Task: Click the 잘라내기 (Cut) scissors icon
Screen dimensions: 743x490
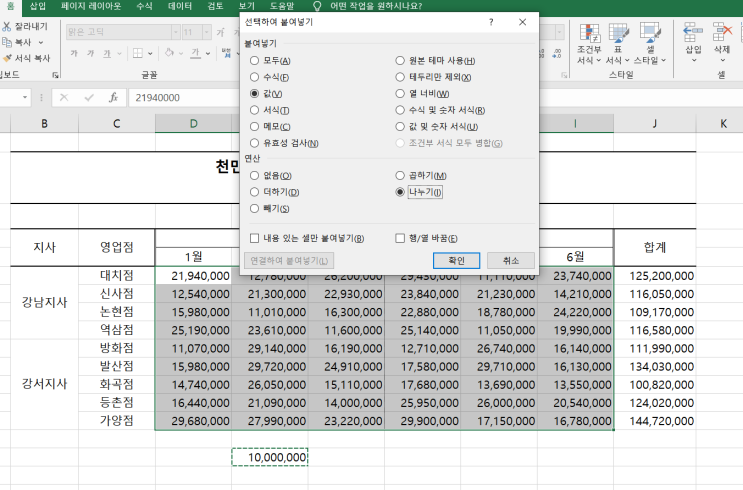Action: point(7,27)
